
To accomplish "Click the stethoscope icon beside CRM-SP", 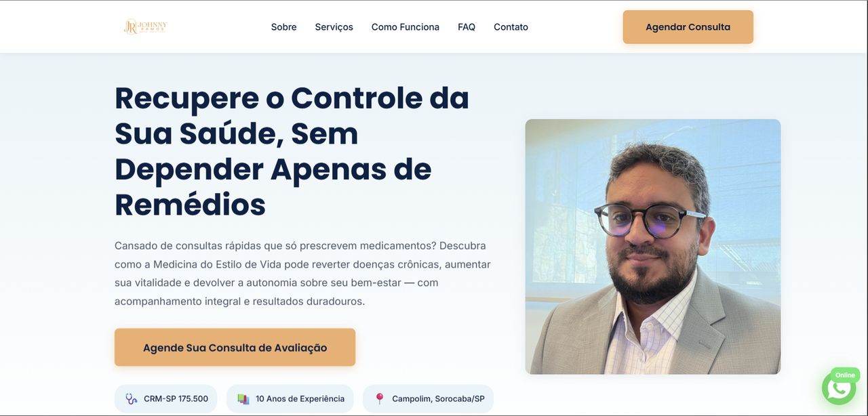I will click(x=132, y=399).
